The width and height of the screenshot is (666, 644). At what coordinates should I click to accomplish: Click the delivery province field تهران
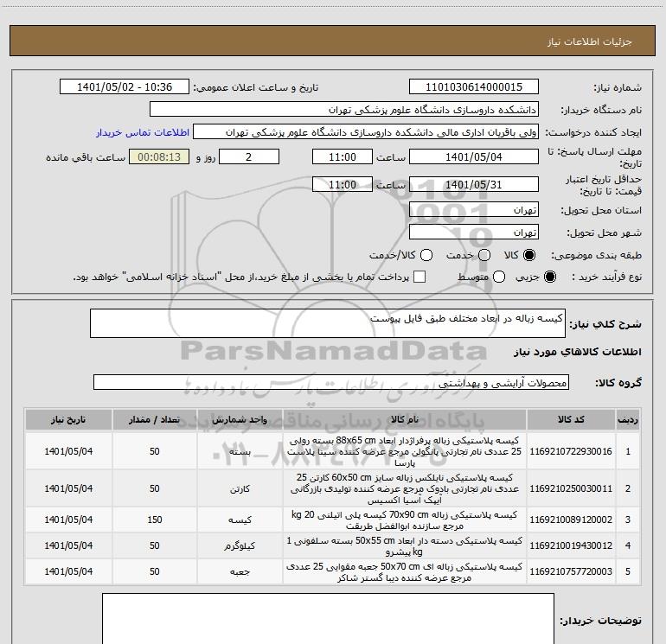[474, 210]
